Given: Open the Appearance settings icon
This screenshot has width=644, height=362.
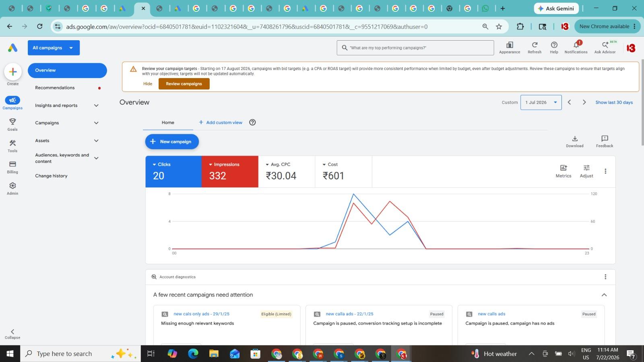Looking at the screenshot, I should pos(510,45).
